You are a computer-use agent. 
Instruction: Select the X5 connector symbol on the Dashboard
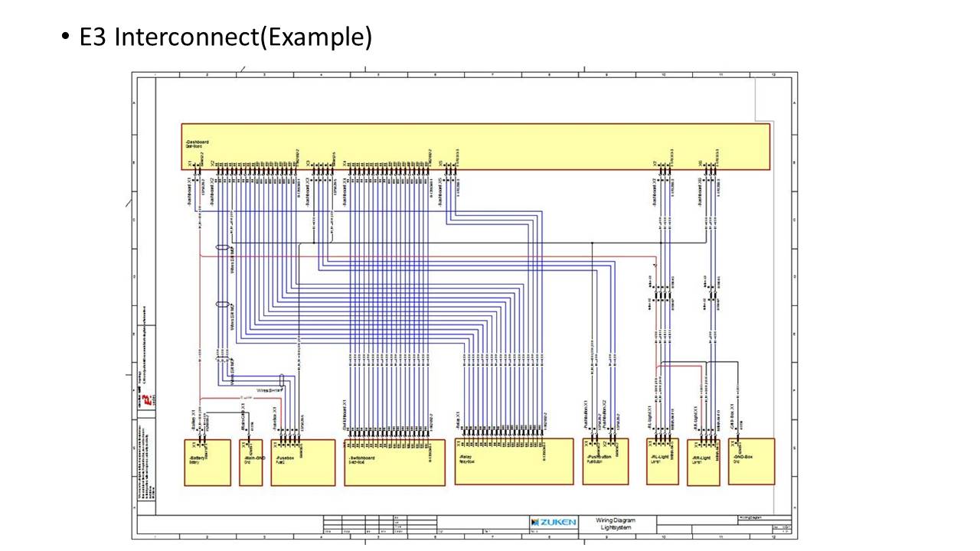click(x=441, y=164)
